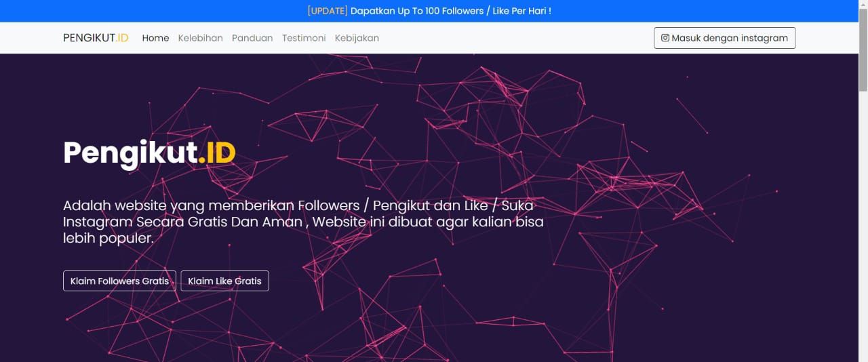Click the Instagram icon in the login button
The image size is (868, 362).
(x=665, y=38)
